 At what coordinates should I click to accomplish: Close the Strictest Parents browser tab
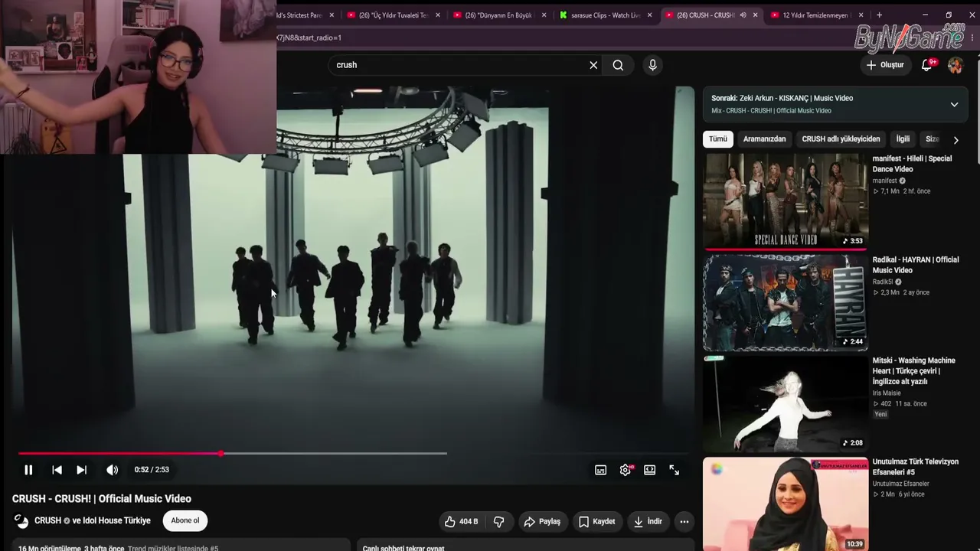[x=332, y=15]
